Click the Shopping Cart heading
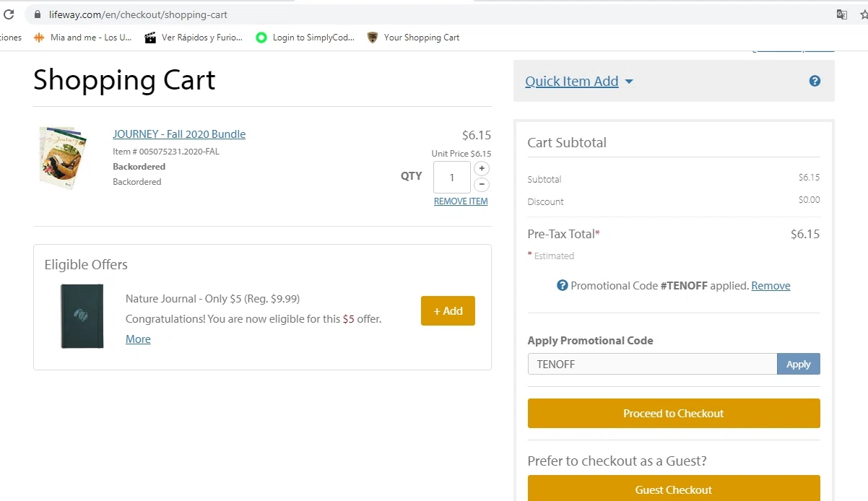The image size is (868, 501). click(x=124, y=79)
